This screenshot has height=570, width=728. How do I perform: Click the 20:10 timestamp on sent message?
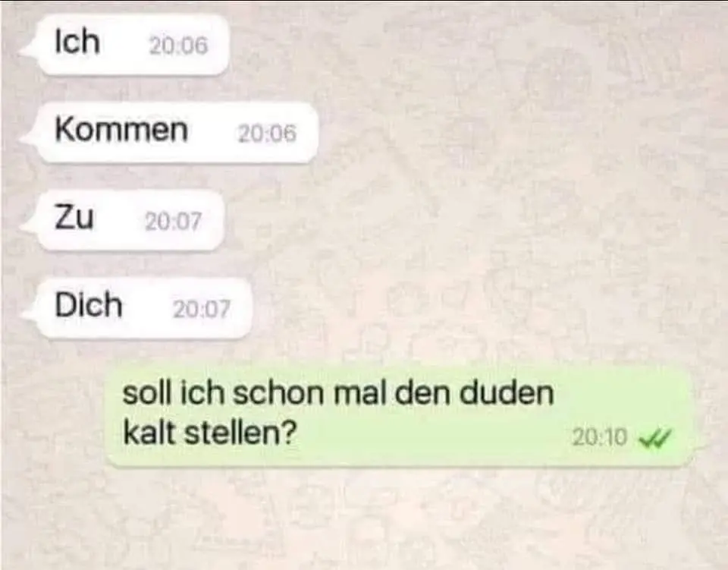point(599,437)
